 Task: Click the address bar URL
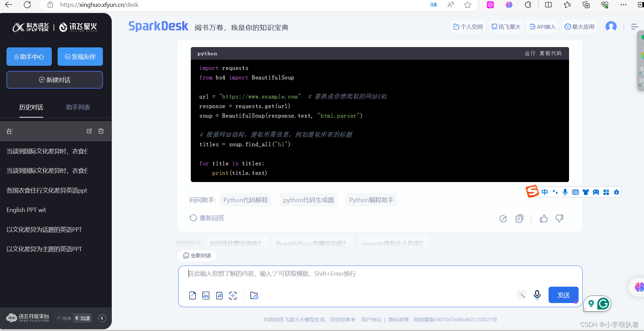[99, 5]
